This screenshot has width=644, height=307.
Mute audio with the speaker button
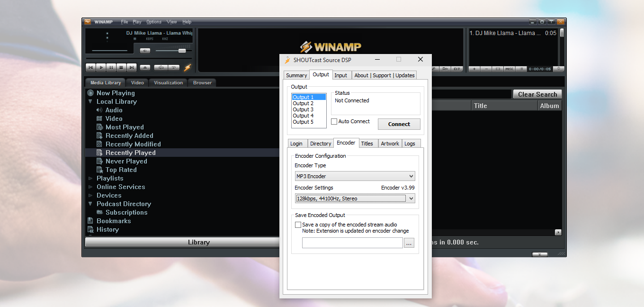point(145,51)
